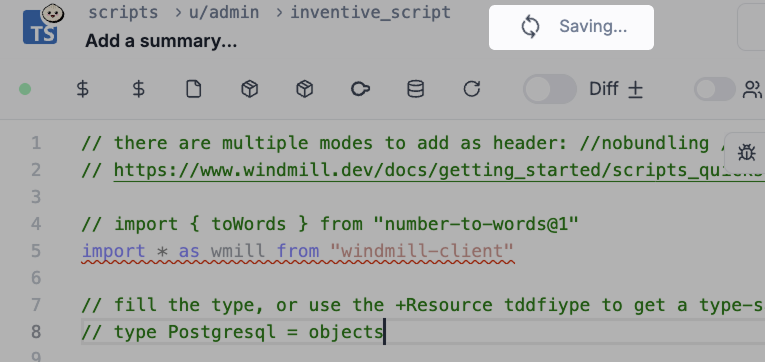Click the cube icon right of the file icon
This screenshot has height=362, width=765.
(249, 89)
